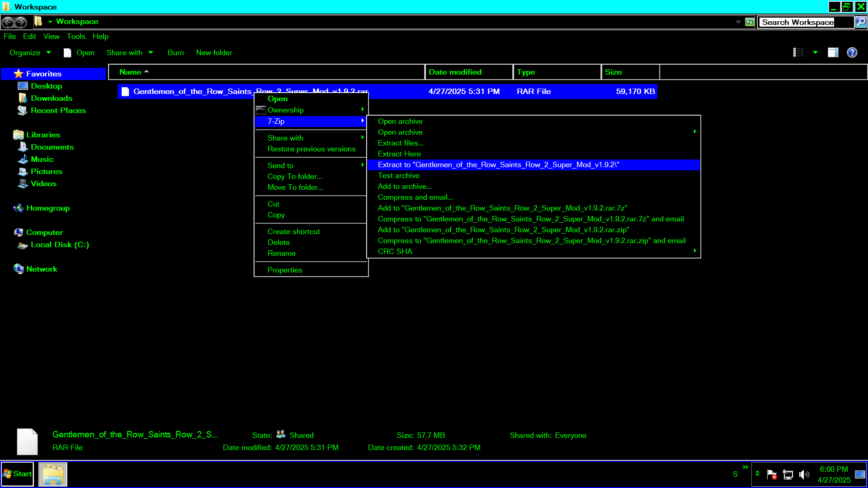
Task: Sort by Type column header
Action: coord(557,72)
